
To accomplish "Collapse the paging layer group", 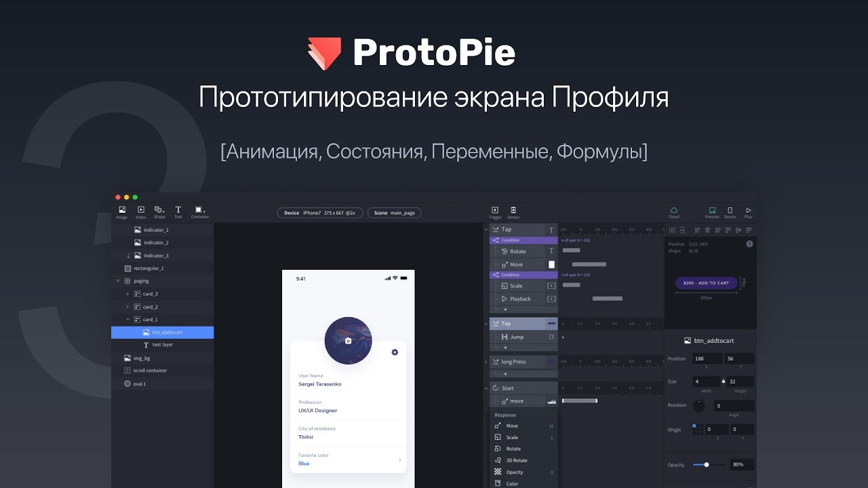I will (118, 281).
